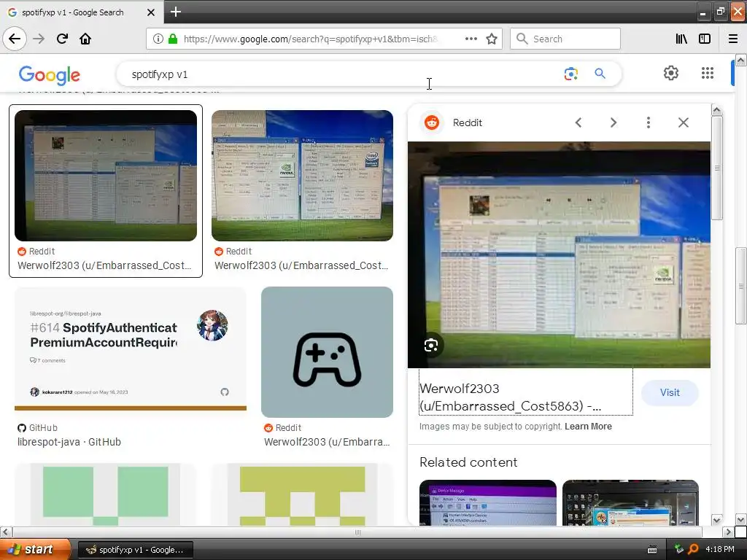Open the Library icon in the toolbar

681,39
